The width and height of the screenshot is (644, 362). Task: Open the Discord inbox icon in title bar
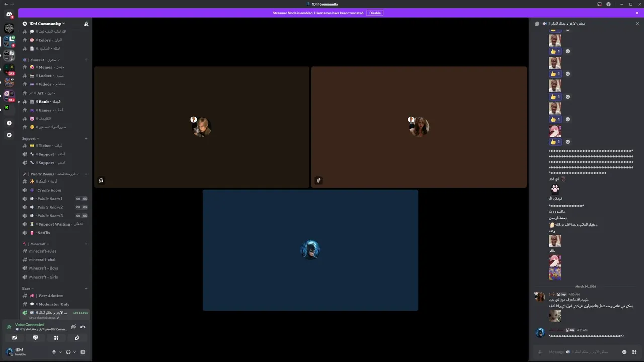[600, 4]
